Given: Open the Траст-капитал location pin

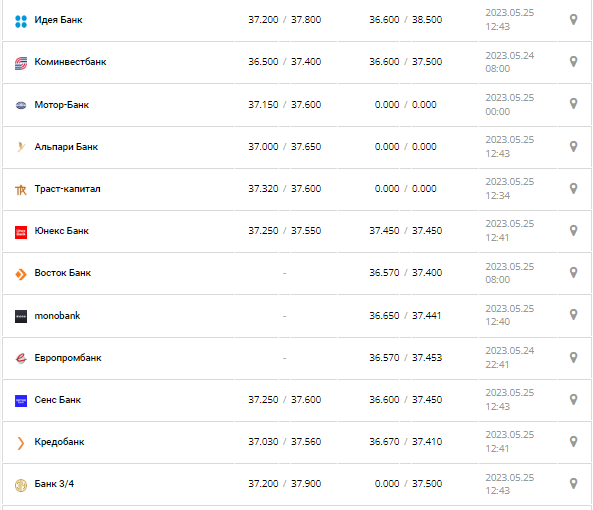Looking at the screenshot, I should 573,188.
